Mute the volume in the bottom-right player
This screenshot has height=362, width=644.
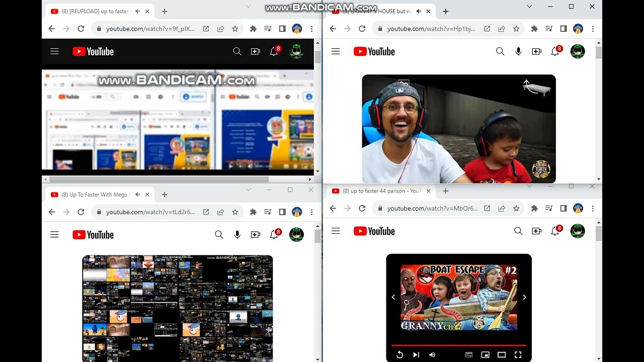432,355
